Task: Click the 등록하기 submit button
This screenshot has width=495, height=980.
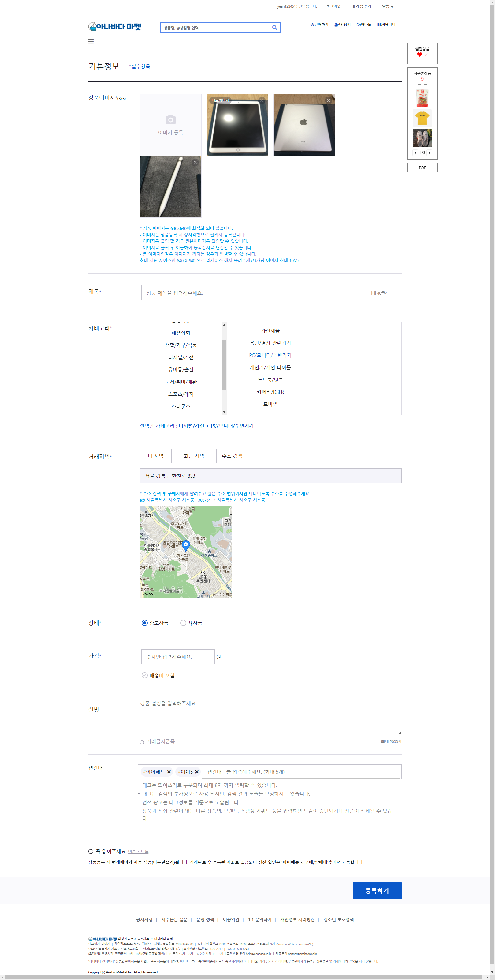Action: 378,891
